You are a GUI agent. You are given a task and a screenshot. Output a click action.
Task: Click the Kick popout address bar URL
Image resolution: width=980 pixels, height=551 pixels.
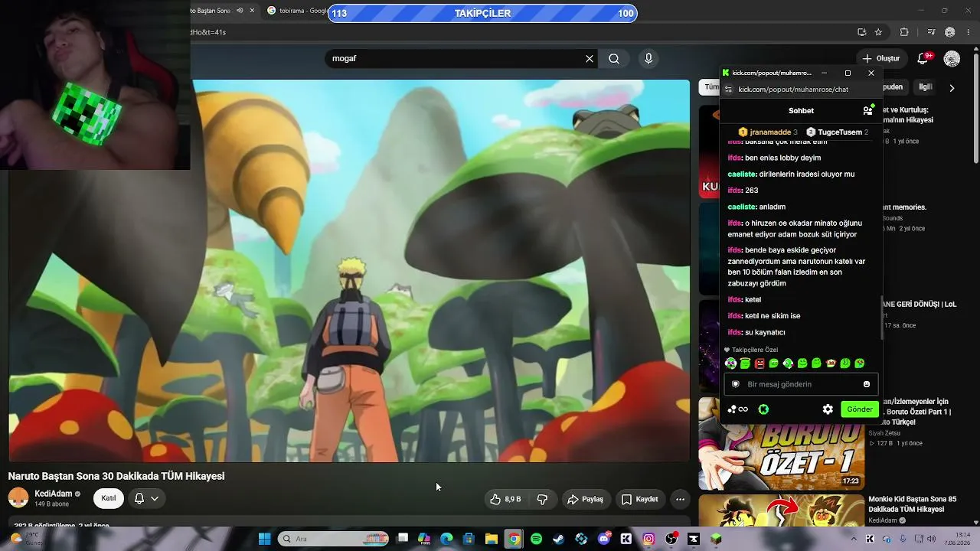coord(793,90)
